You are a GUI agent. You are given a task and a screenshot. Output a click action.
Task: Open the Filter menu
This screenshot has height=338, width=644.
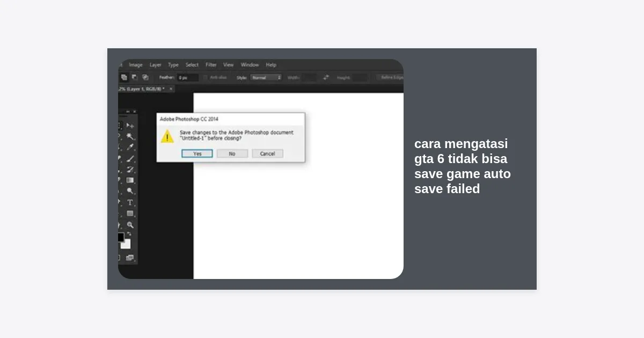[211, 65]
